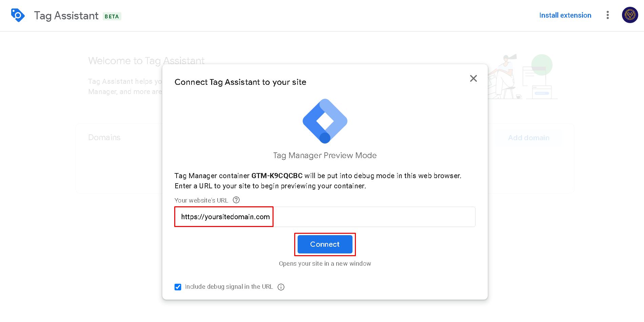
Task: Click the Tag Assistant title text
Action: 66,16
